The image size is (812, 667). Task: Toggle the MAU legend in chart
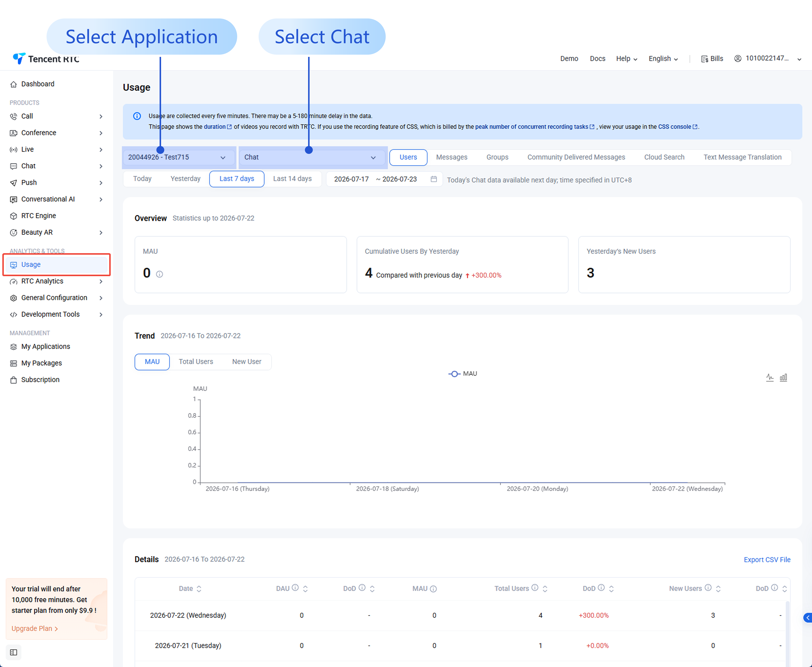click(x=463, y=374)
